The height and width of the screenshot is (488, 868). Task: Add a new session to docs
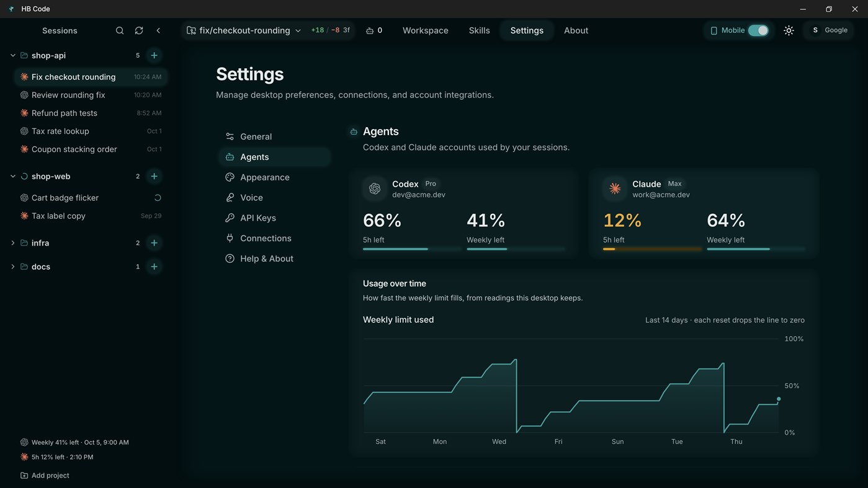154,267
